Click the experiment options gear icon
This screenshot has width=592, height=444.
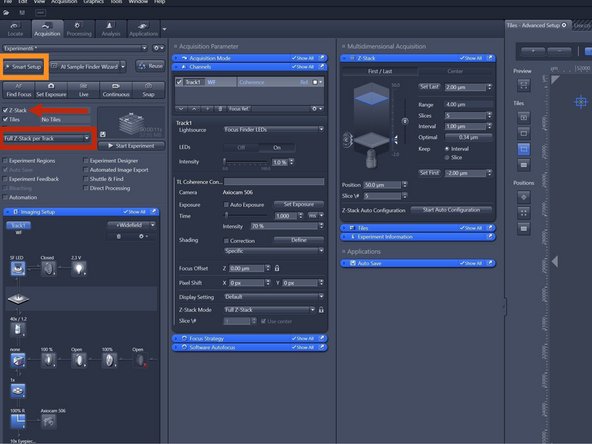(x=158, y=48)
